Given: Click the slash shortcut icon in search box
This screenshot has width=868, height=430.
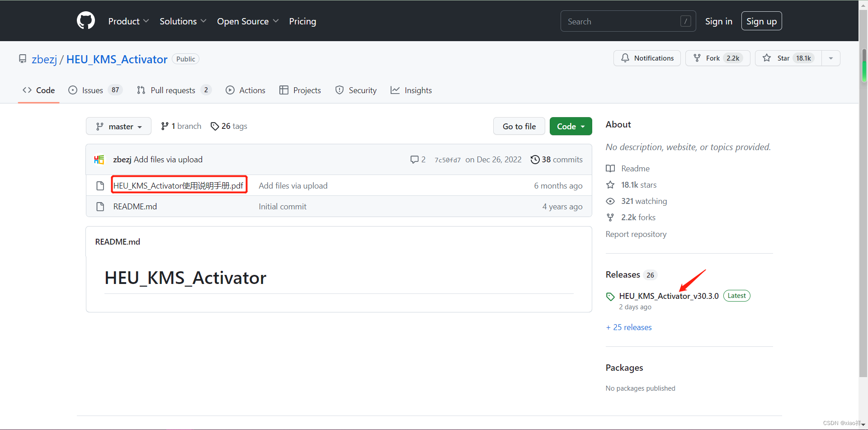Looking at the screenshot, I should pos(686,21).
